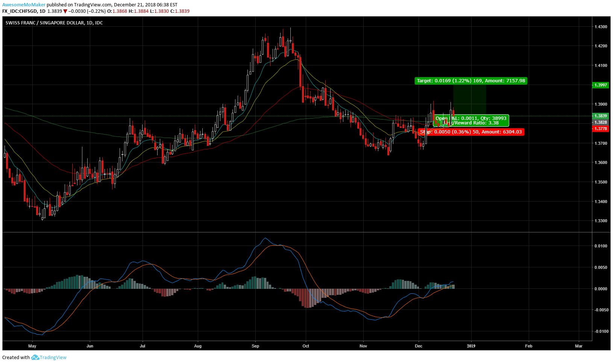The image size is (613, 364).
Task: Click the TradingView logo icon at bottom
Action: point(35,357)
